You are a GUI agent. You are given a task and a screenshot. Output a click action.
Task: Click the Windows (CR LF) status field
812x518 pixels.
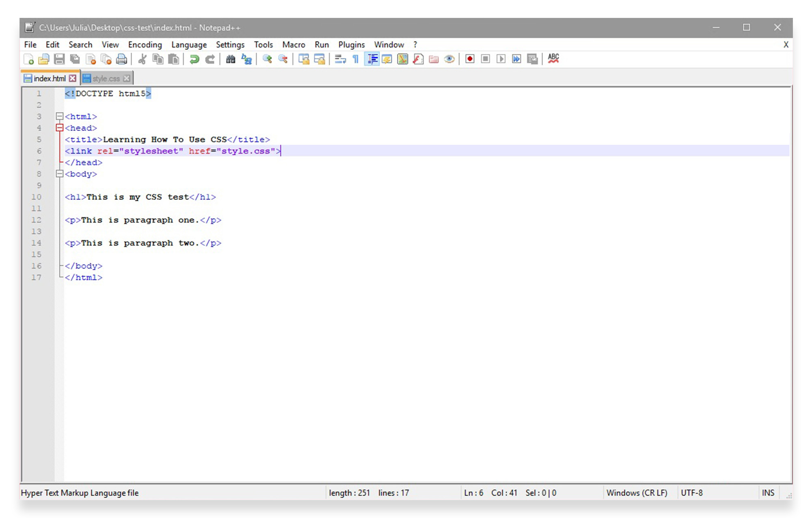click(x=636, y=493)
